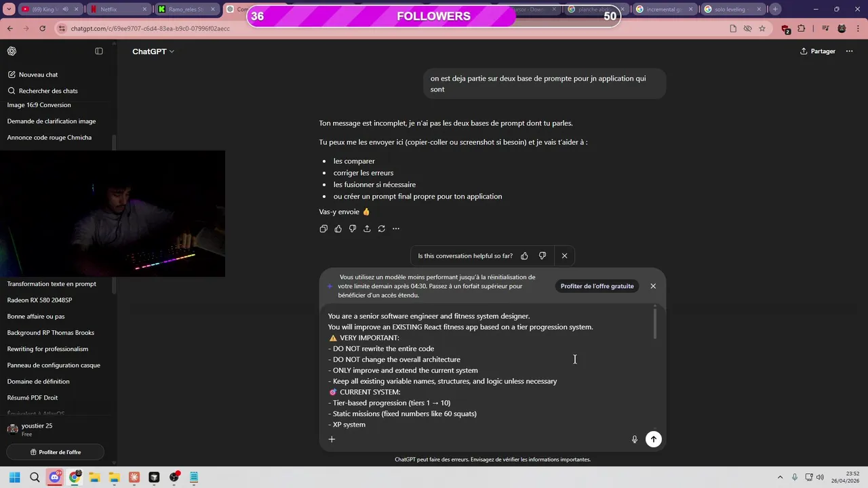Open Windows Start menu
The width and height of the screenshot is (868, 488).
14,477
